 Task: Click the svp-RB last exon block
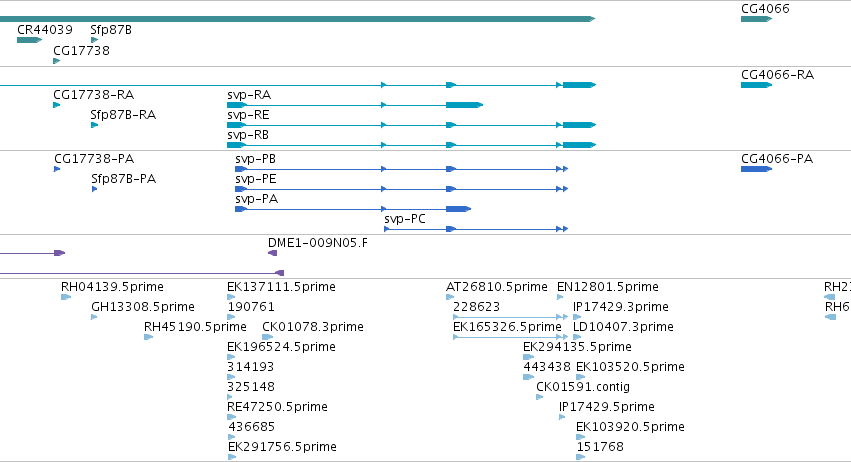(x=579, y=145)
